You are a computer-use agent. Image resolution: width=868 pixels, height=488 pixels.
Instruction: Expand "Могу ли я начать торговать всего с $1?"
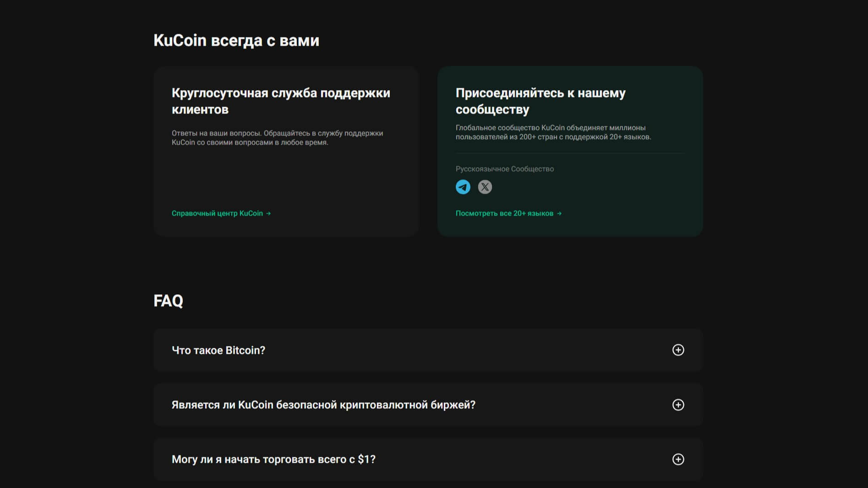[x=273, y=459]
